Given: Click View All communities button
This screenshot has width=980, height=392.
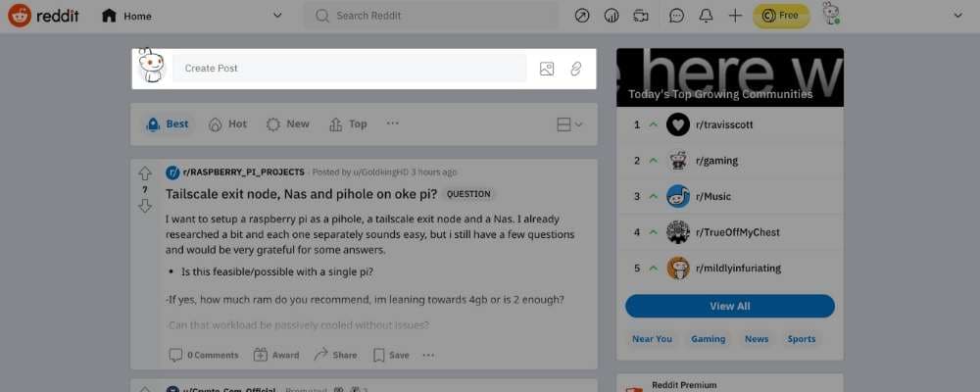Looking at the screenshot, I should [x=730, y=307].
